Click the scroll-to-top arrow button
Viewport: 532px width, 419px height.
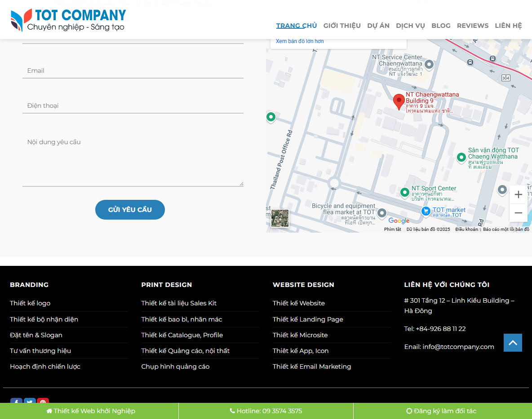click(x=513, y=343)
